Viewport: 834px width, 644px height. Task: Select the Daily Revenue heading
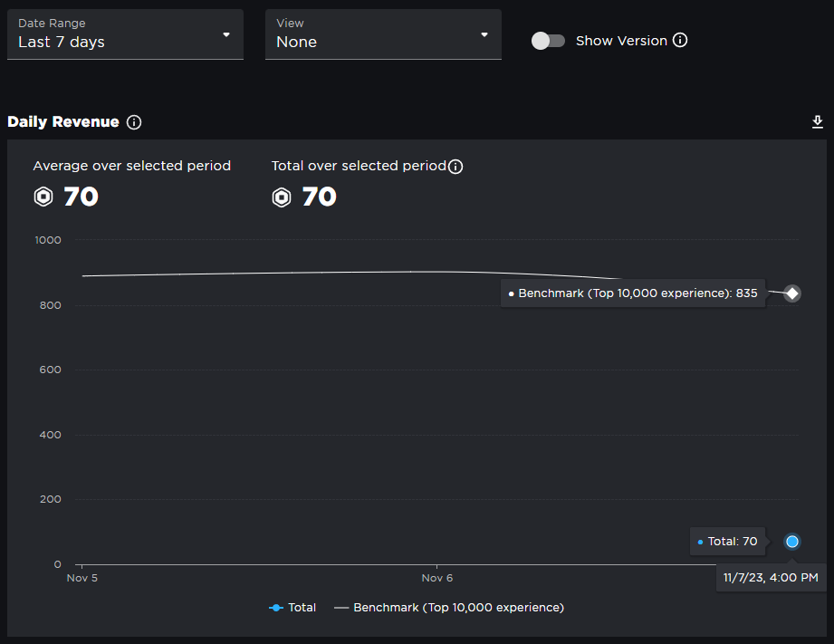[61, 121]
